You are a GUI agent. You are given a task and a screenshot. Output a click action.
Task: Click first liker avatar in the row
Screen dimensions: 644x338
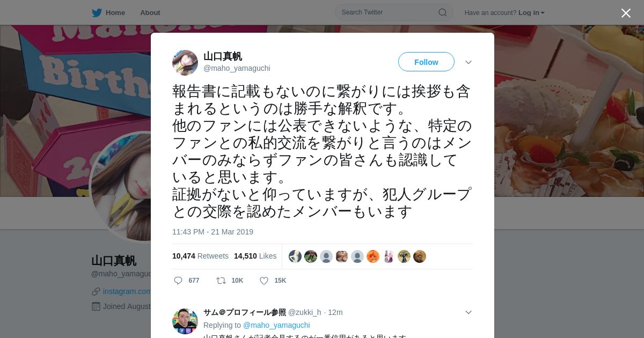[295, 256]
